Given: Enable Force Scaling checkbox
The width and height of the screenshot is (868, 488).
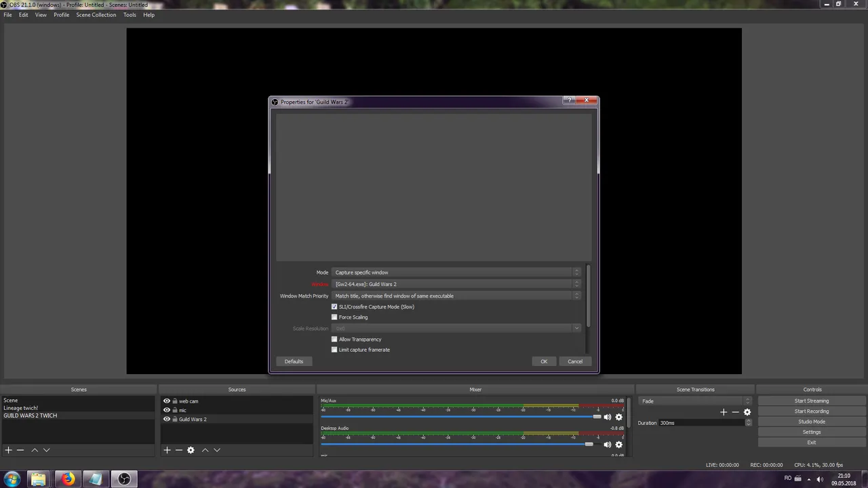Looking at the screenshot, I should (334, 317).
